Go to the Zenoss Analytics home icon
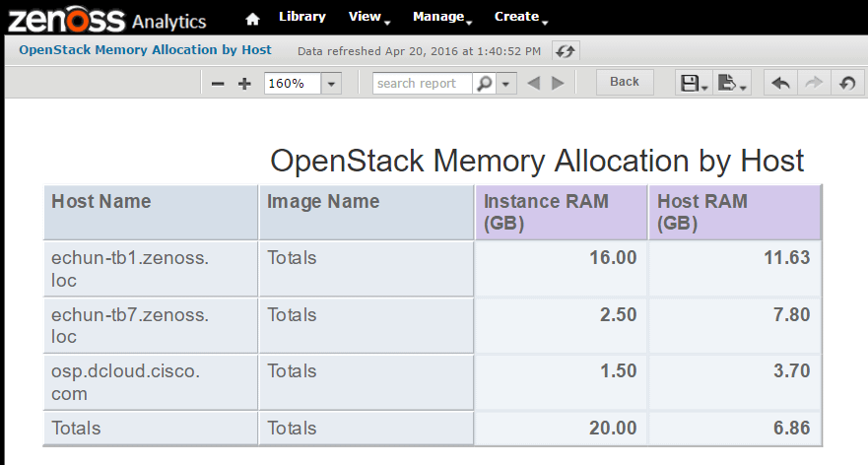The height and width of the screenshot is (465, 868). [252, 20]
